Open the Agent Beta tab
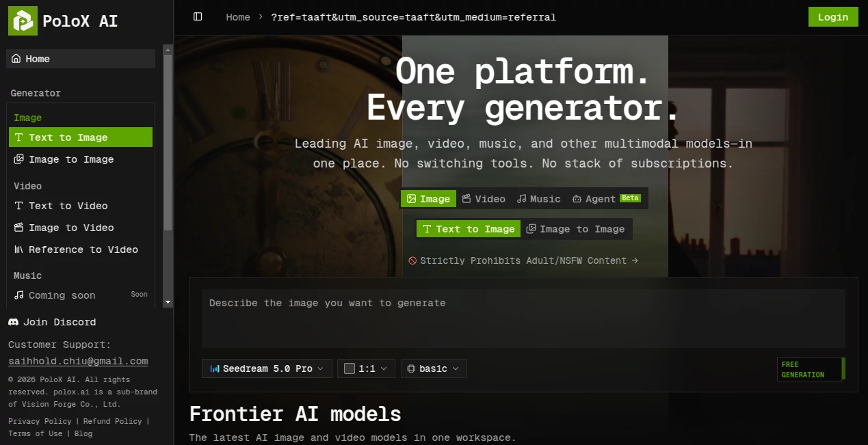 click(606, 199)
